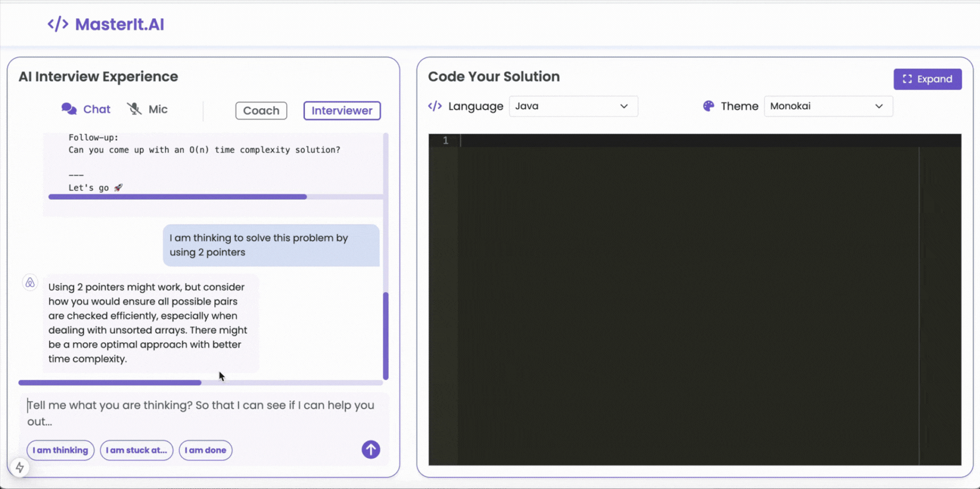This screenshot has height=489, width=980.
Task: Click the Theme palette icon
Action: click(x=708, y=106)
